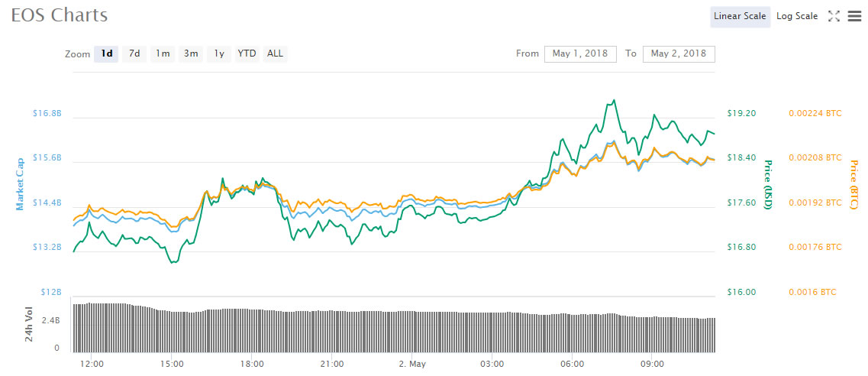Choose the 1m zoom option
Image resolution: width=868 pixels, height=376 pixels.
tap(163, 53)
